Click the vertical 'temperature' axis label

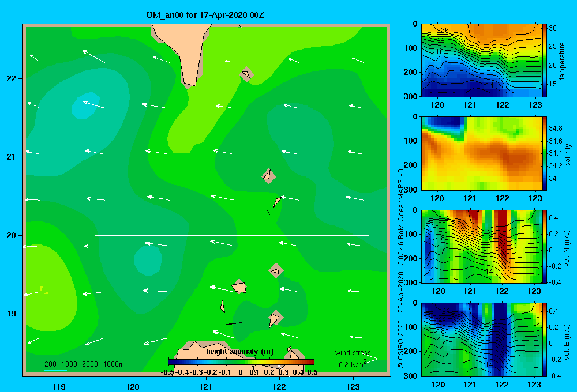click(x=562, y=61)
